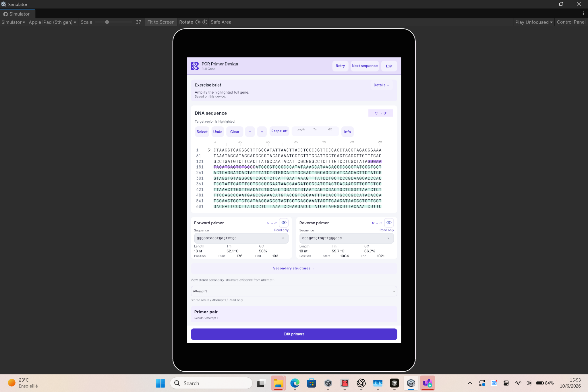Viewport: 588px width, 392px height.
Task: Expand Secondary structures section
Action: point(294,268)
